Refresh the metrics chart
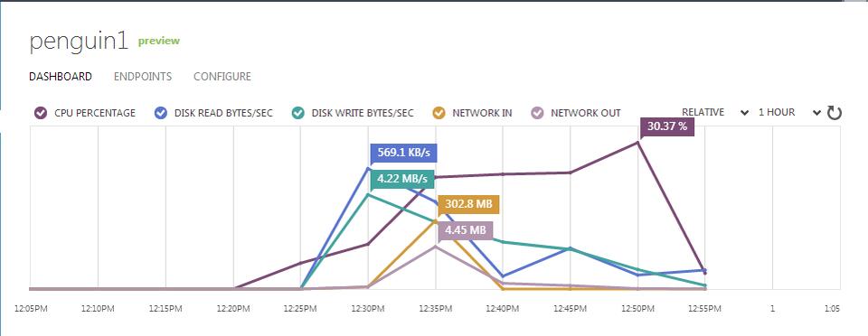This screenshot has height=336, width=868. click(x=835, y=113)
